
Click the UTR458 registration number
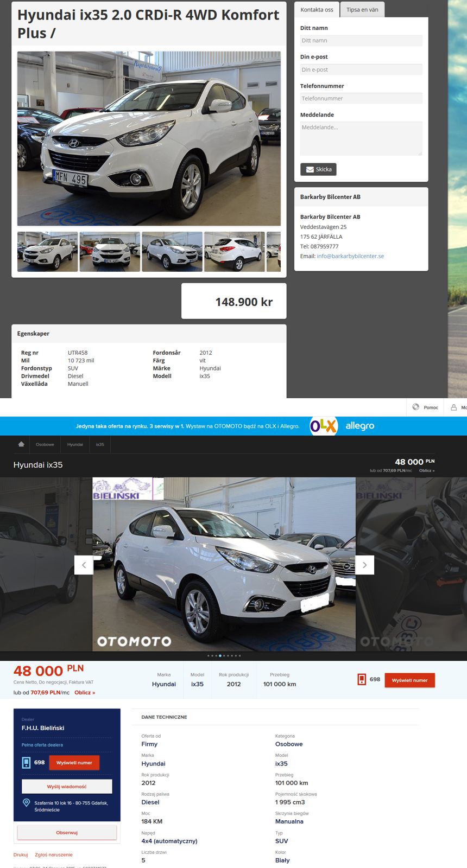pyautogui.click(x=78, y=353)
